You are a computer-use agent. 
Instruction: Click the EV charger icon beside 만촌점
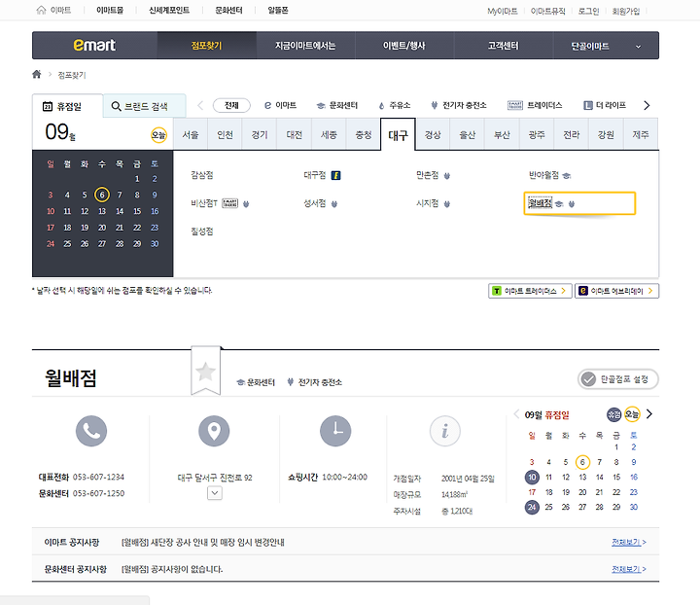coord(447,176)
